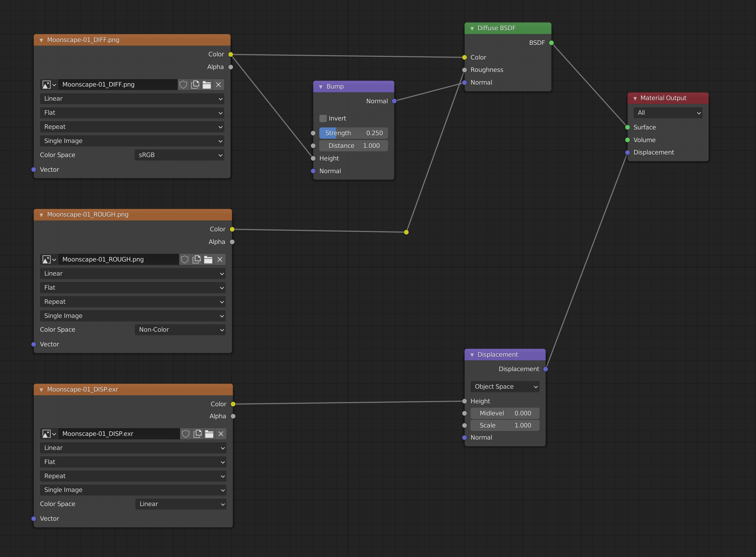Unlink image with X on DIFF node
Image resolution: width=756 pixels, height=557 pixels.
pos(218,85)
